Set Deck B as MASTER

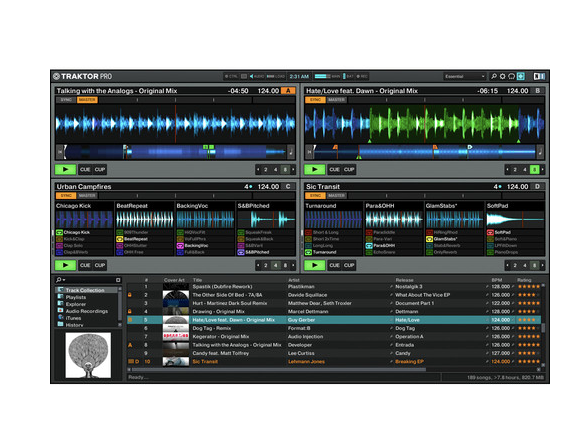[336, 100]
